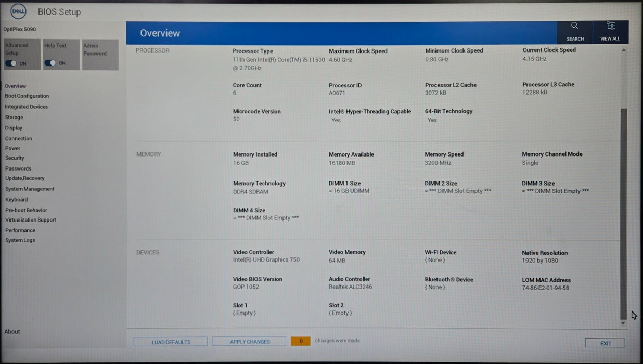Open Keyboard settings
Screen dimensions: 643x364
(x=17, y=200)
